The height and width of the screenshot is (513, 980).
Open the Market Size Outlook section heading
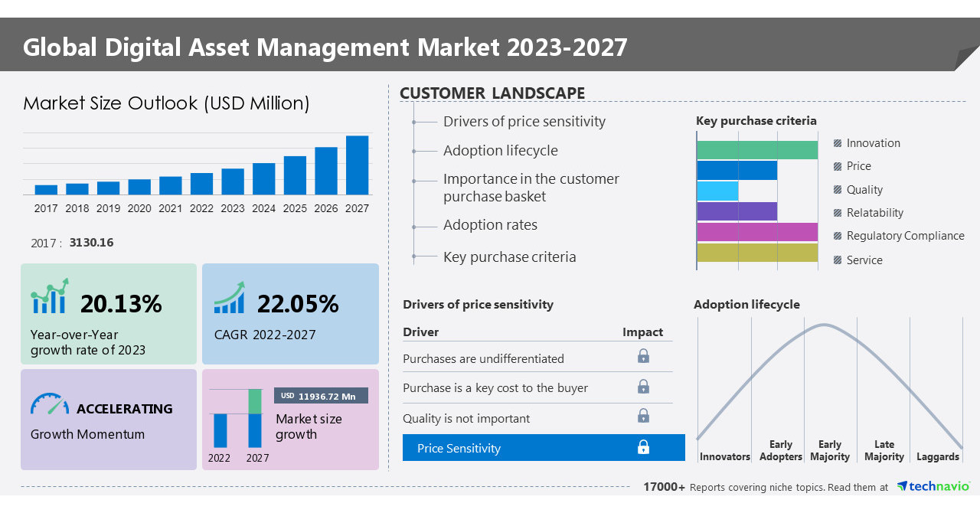pyautogui.click(x=165, y=103)
